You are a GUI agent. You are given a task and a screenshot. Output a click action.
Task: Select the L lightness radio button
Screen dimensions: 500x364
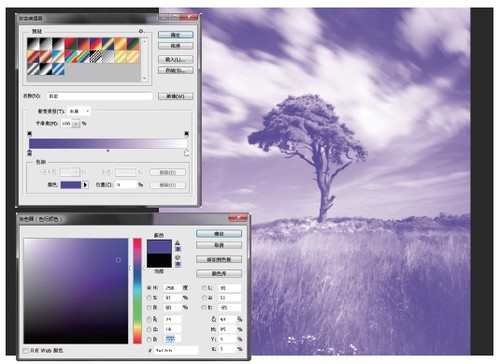pyautogui.click(x=204, y=287)
